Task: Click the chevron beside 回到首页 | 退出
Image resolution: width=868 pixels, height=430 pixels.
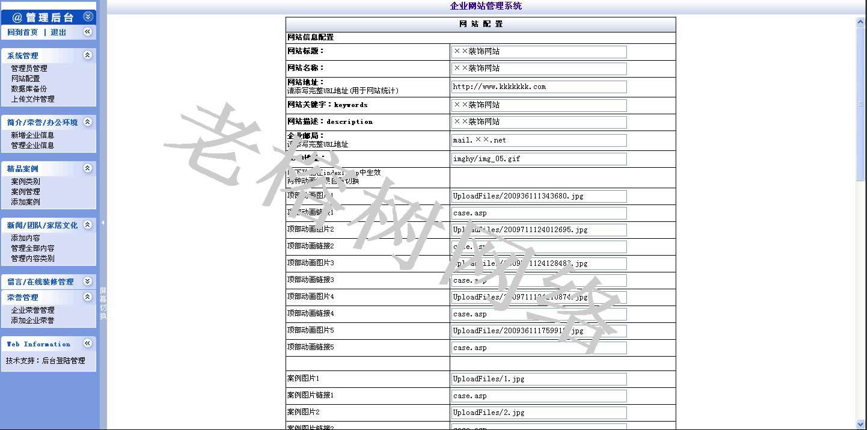Action: coord(88,31)
